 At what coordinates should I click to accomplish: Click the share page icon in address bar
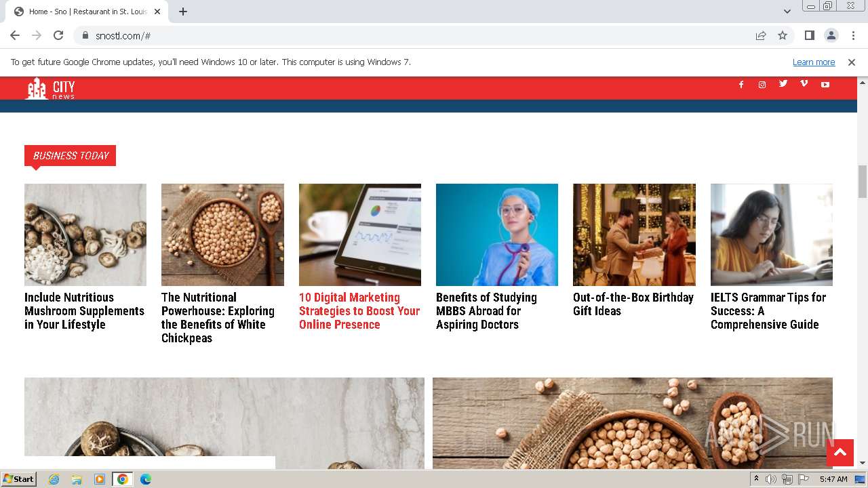761,35
